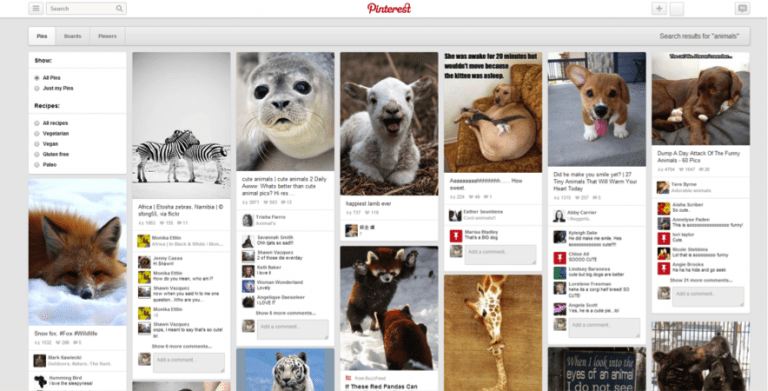768x391 pixels.
Task: Expand 'Show 6 more comments' on zebra pin
Action: [x=182, y=346]
